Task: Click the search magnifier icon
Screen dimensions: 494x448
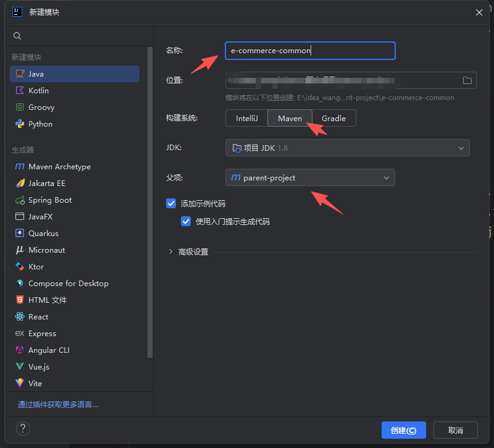Action: coord(17,36)
